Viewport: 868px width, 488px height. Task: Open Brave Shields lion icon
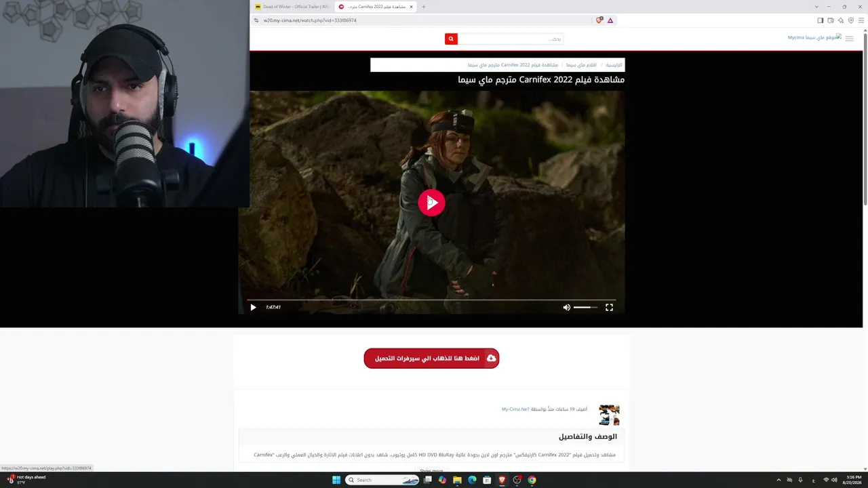point(599,20)
